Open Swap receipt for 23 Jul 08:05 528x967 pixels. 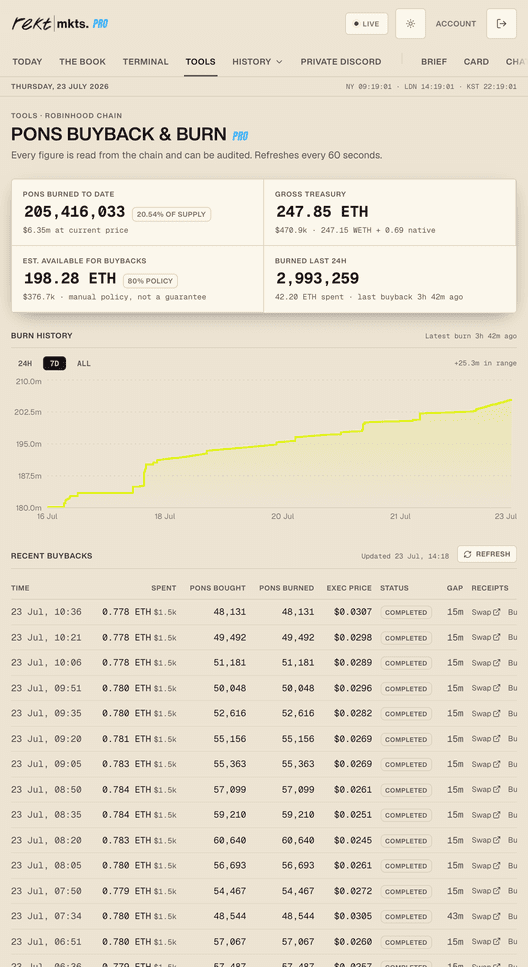[x=486, y=866]
